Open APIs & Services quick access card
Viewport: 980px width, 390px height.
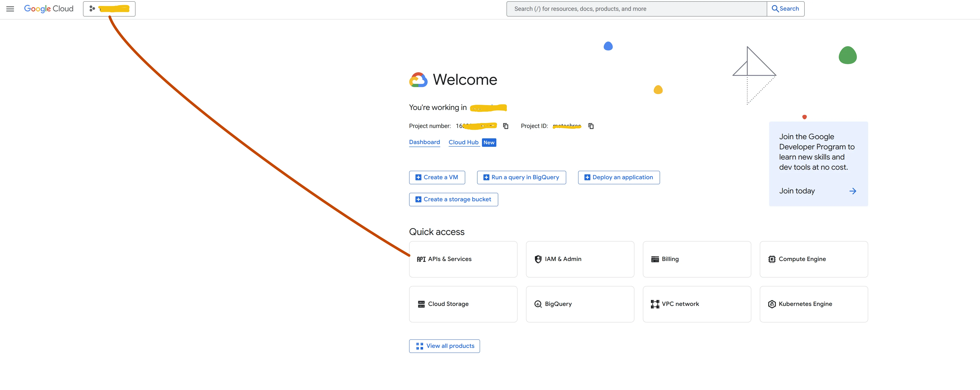tap(463, 259)
